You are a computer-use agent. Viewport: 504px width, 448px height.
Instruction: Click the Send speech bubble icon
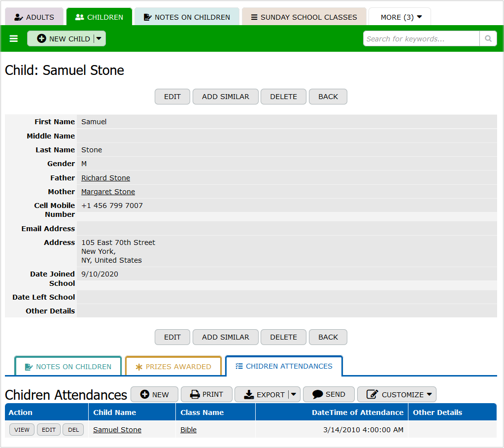[x=318, y=394]
